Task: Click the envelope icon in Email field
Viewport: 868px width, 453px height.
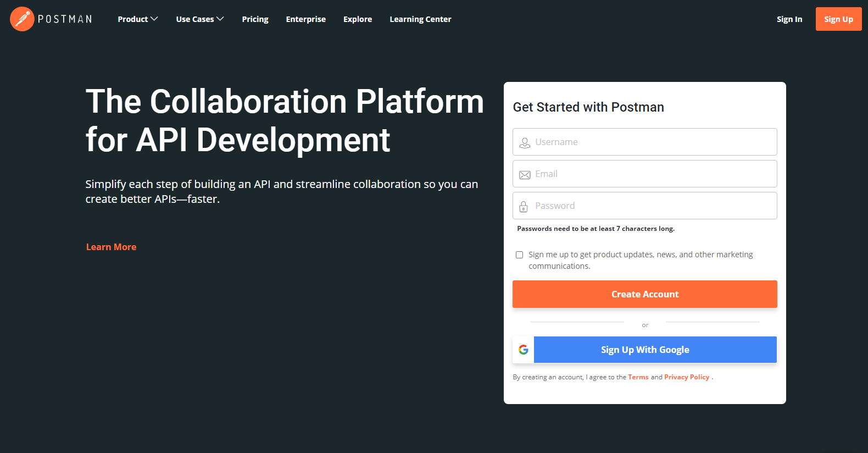Action: (x=525, y=175)
